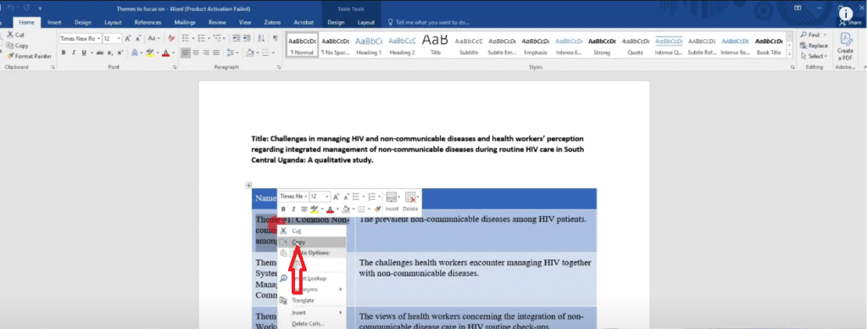Activate the Format Painter in the ribbon
The width and height of the screenshot is (868, 329).
click(29, 56)
